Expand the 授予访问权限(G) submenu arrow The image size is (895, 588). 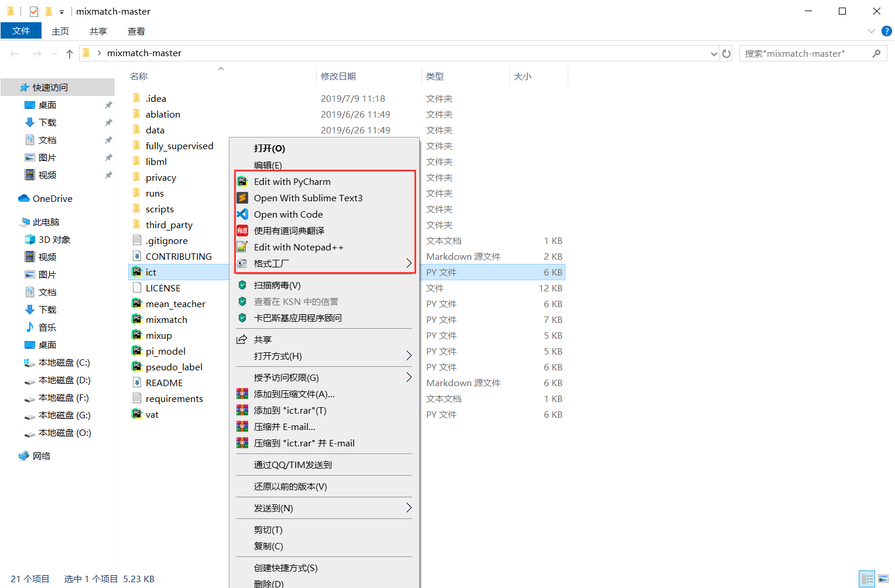(409, 377)
